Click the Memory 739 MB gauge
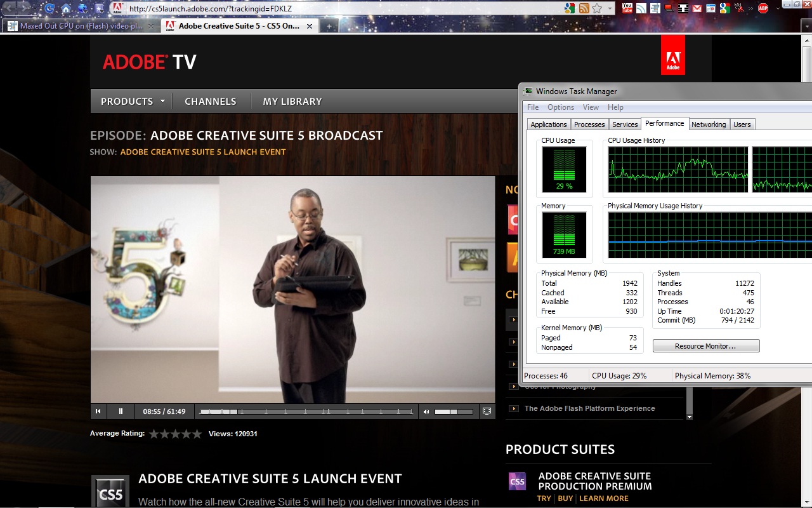This screenshot has width=812, height=508. pyautogui.click(x=564, y=235)
